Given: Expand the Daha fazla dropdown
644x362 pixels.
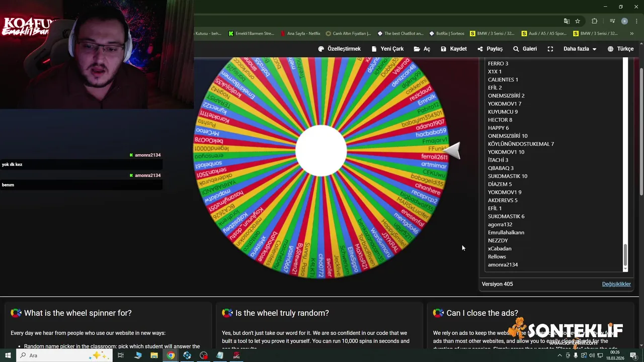Looking at the screenshot, I should tap(580, 49).
